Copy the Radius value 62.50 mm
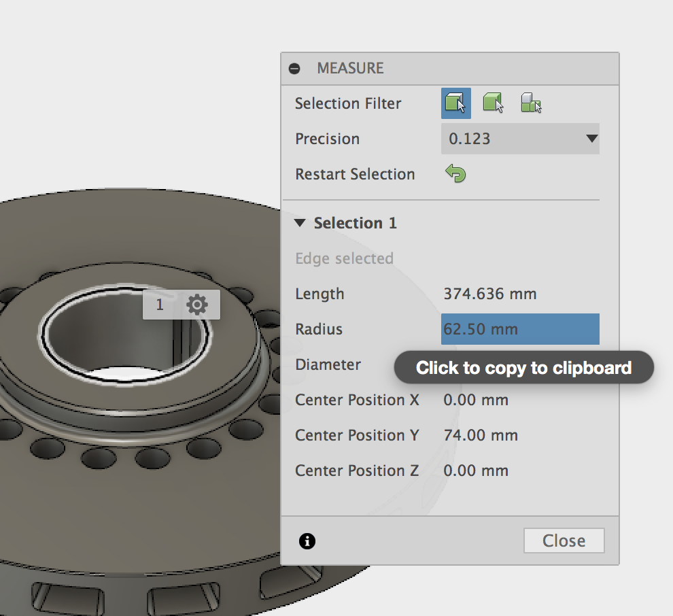This screenshot has width=673, height=616. point(520,329)
